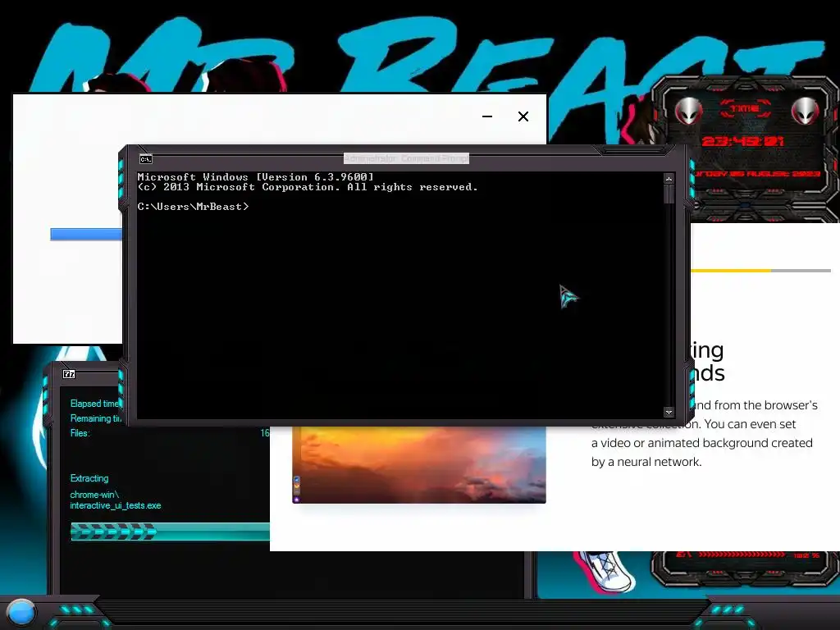Image resolution: width=840 pixels, height=630 pixels.
Task: Click the 'Remaining time' label in 7-Zip
Action: [96, 418]
